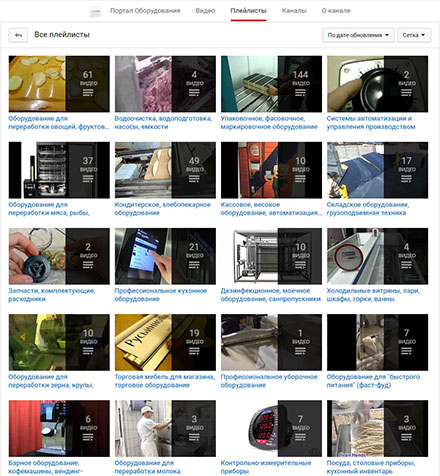Click the Складское оборудование playlist thumbnail
Viewport: 440px width, 476px height.
[377, 170]
